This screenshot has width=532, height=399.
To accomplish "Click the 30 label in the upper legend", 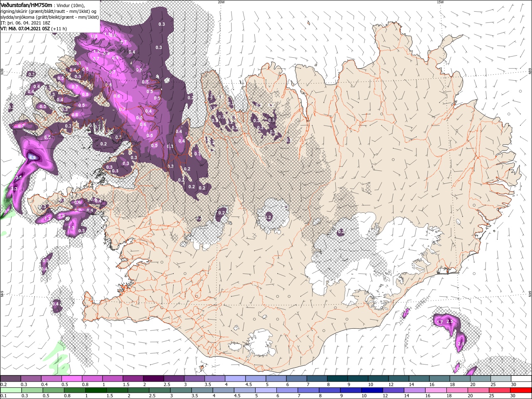I will point(514,384).
